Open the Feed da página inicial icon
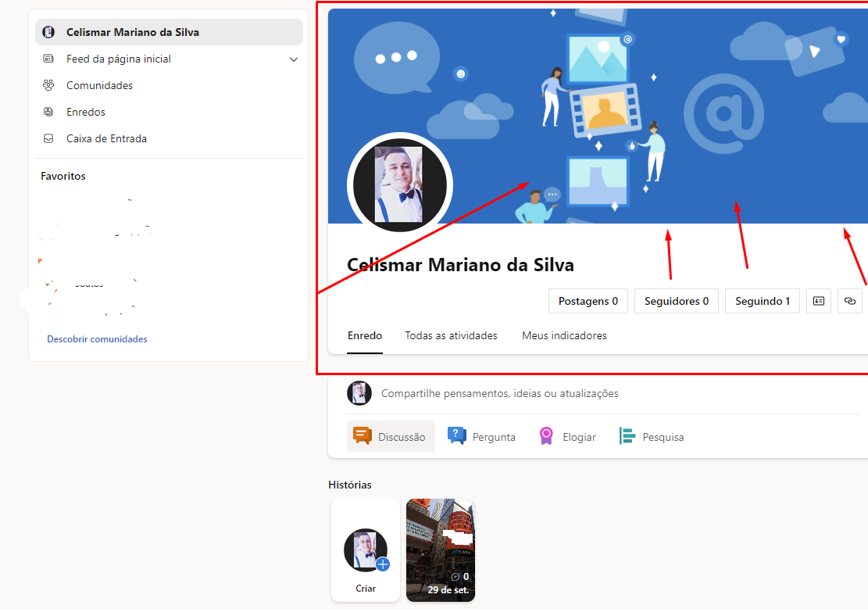The width and height of the screenshot is (868, 612). click(48, 59)
